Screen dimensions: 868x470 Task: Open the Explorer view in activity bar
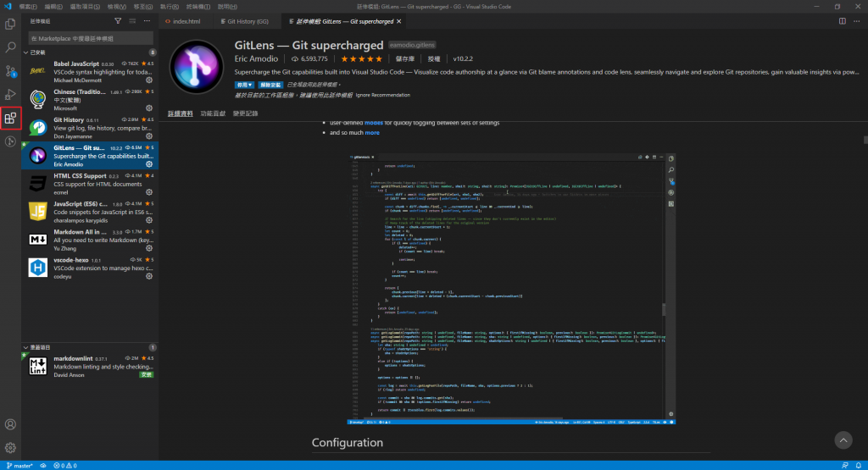[x=10, y=25]
